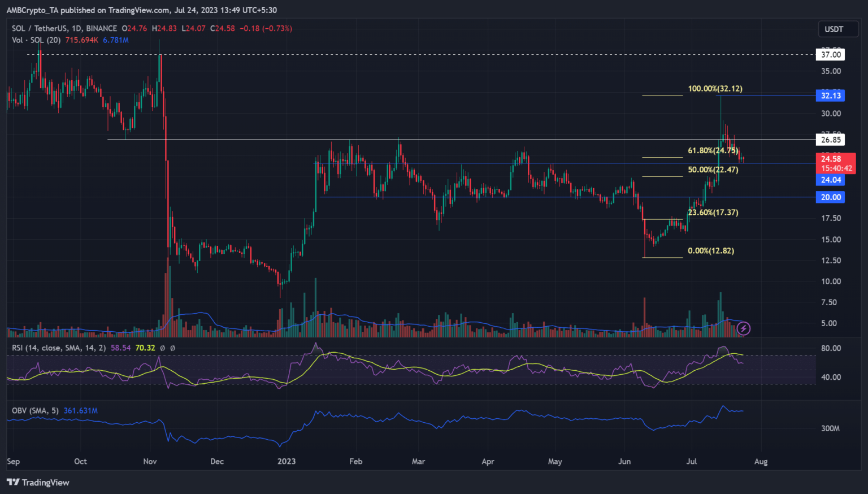Click the 2023 label on time axis
The height and width of the screenshot is (494, 868).
tap(287, 461)
